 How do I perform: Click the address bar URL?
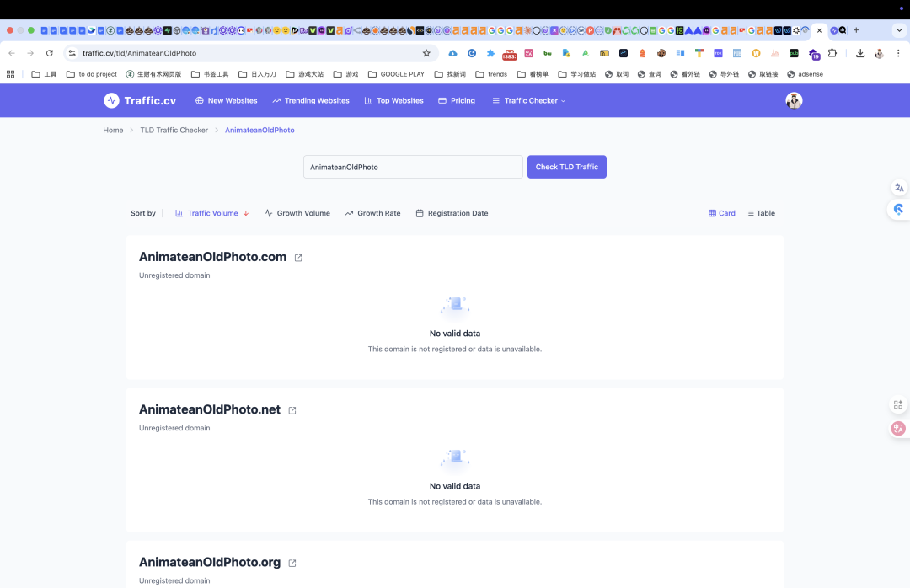pyautogui.click(x=139, y=53)
